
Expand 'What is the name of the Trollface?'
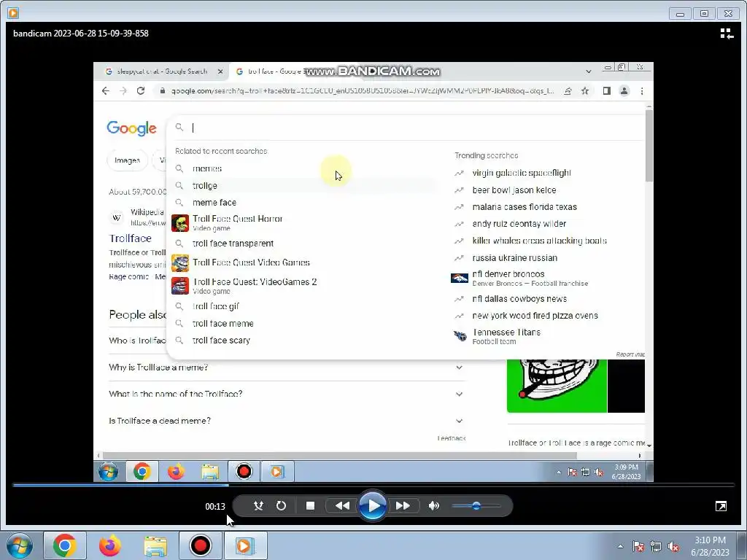coord(287,394)
